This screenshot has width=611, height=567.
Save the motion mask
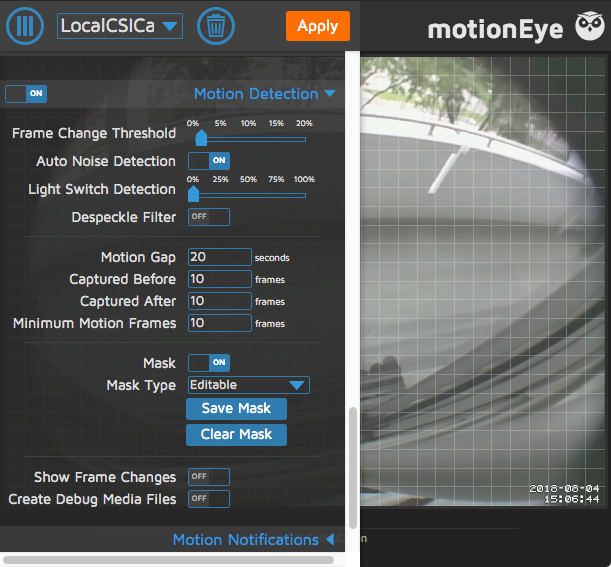point(236,408)
